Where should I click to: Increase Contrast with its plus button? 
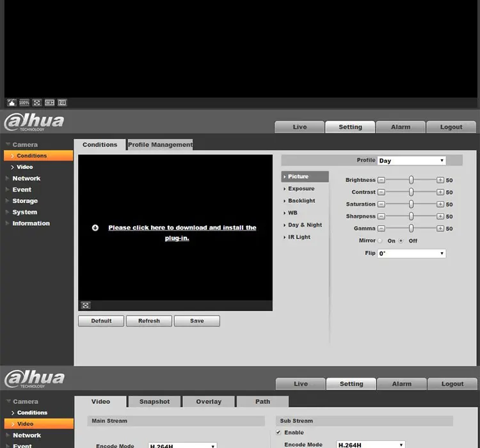(440, 192)
